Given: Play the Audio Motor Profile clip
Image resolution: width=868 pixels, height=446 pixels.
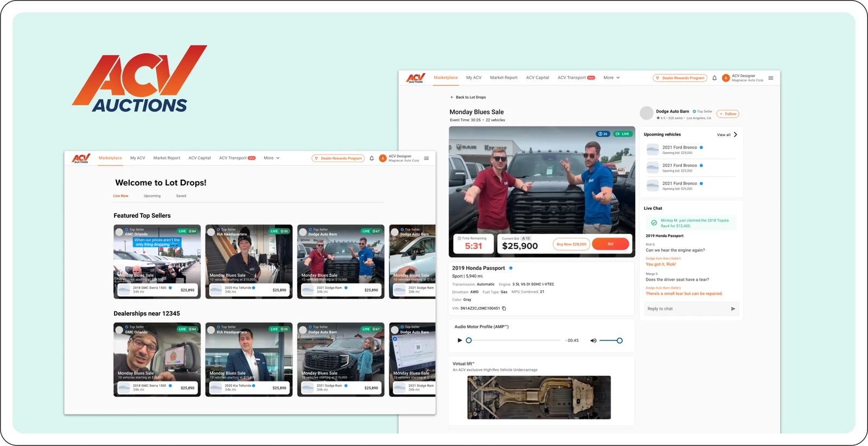Looking at the screenshot, I should tap(459, 340).
